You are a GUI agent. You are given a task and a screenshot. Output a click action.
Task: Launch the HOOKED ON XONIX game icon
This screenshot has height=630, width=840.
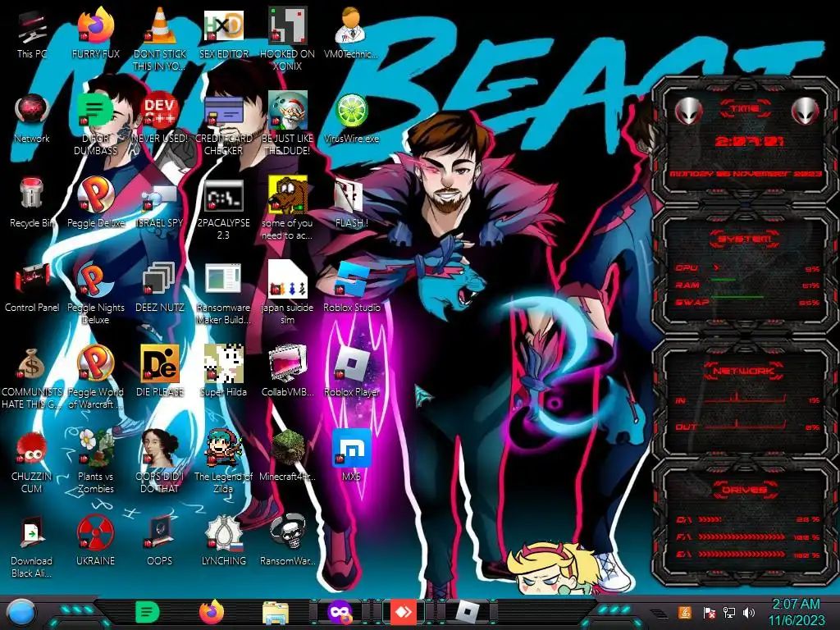point(288,25)
